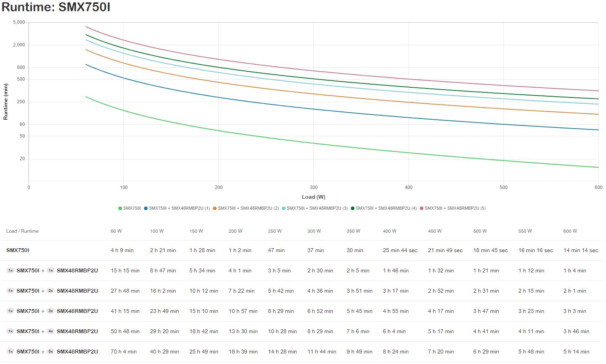Click the 60 W column header
Image resolution: width=606 pixels, height=364 pixels.
(116, 231)
